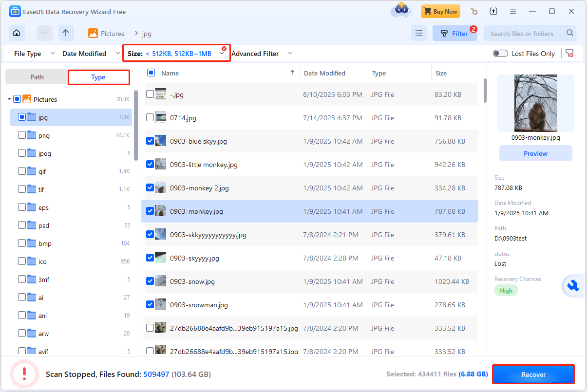This screenshot has width=587, height=392.
Task: Check the gif folder checkbox
Action: [x=22, y=171]
